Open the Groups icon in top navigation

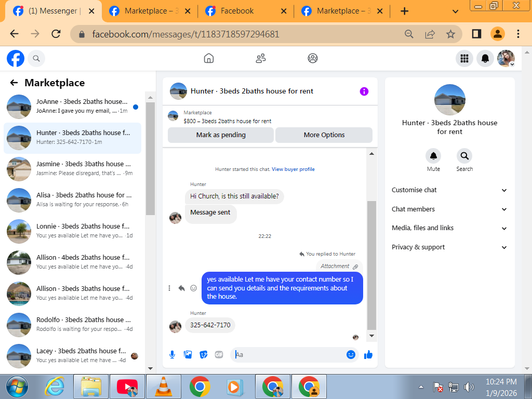tap(312, 58)
